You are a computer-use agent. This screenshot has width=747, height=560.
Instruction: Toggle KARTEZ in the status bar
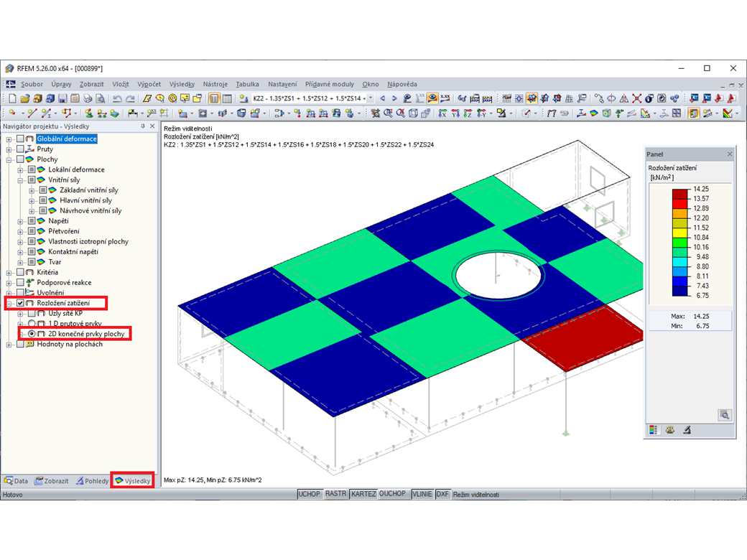(x=363, y=494)
